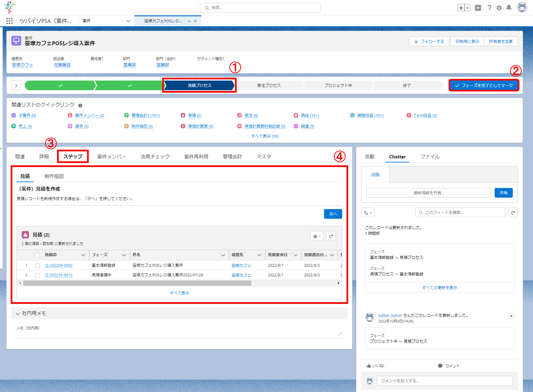The image size is (533, 392).
Task: Open the help question mark icon
Action: (x=489, y=8)
